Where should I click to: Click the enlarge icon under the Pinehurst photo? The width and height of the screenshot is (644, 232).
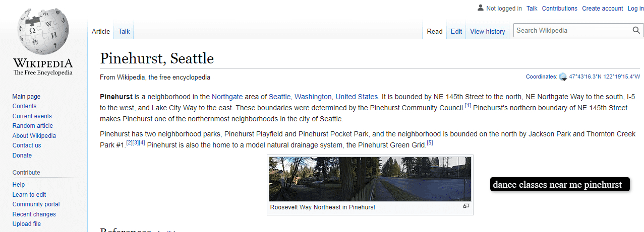(x=466, y=206)
